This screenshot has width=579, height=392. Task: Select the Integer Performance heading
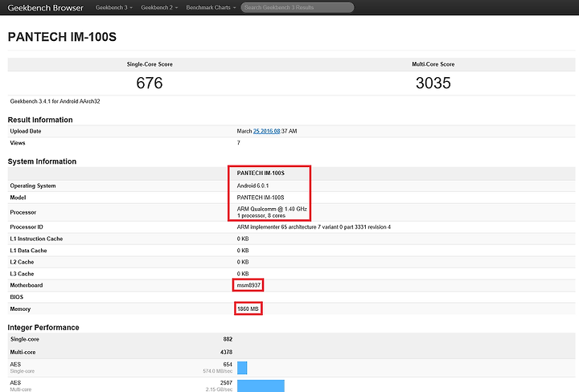coord(43,328)
